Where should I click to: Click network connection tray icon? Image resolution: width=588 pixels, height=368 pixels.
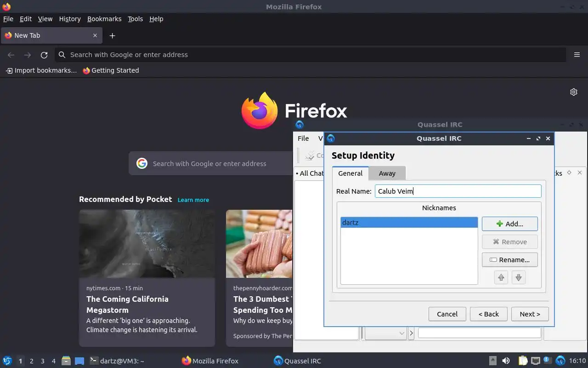click(535, 361)
